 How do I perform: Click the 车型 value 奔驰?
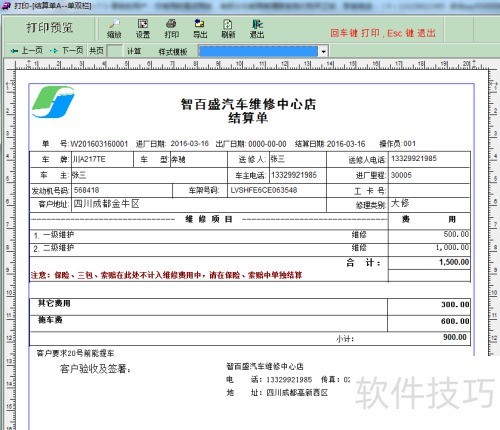pos(178,159)
